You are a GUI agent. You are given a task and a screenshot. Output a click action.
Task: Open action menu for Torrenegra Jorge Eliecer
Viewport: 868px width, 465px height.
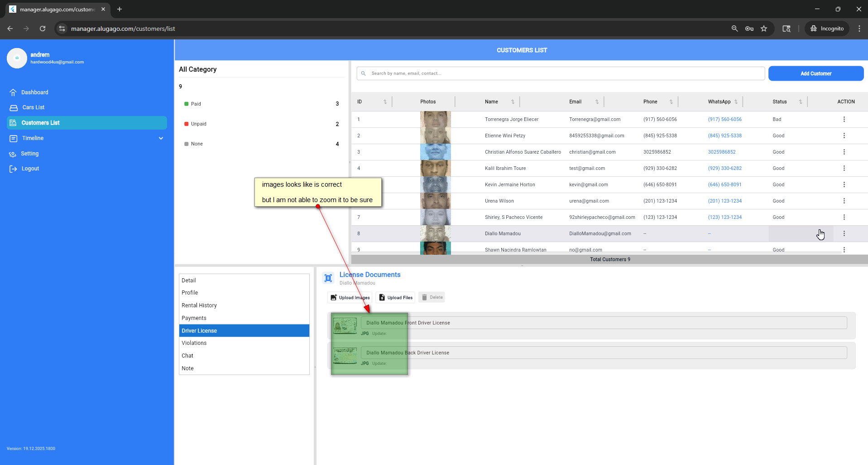click(844, 120)
